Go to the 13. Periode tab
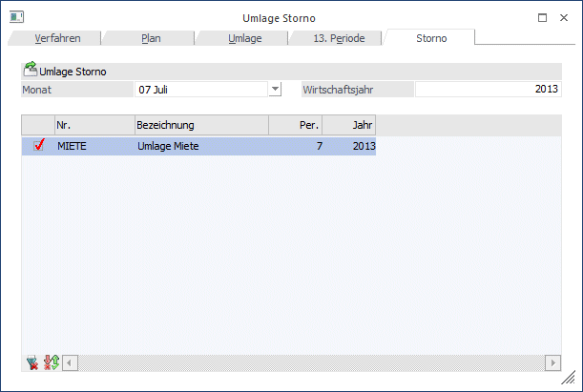The width and height of the screenshot is (583, 392). [x=338, y=38]
